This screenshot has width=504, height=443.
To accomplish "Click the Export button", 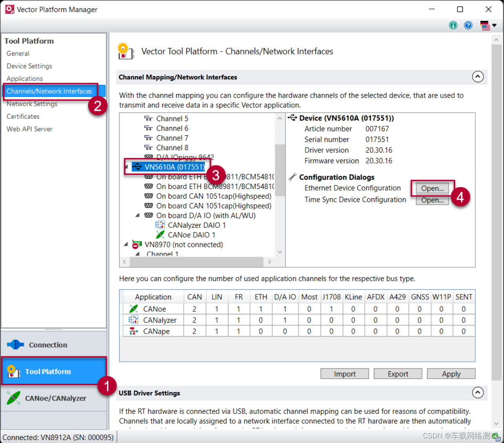I will [x=398, y=374].
